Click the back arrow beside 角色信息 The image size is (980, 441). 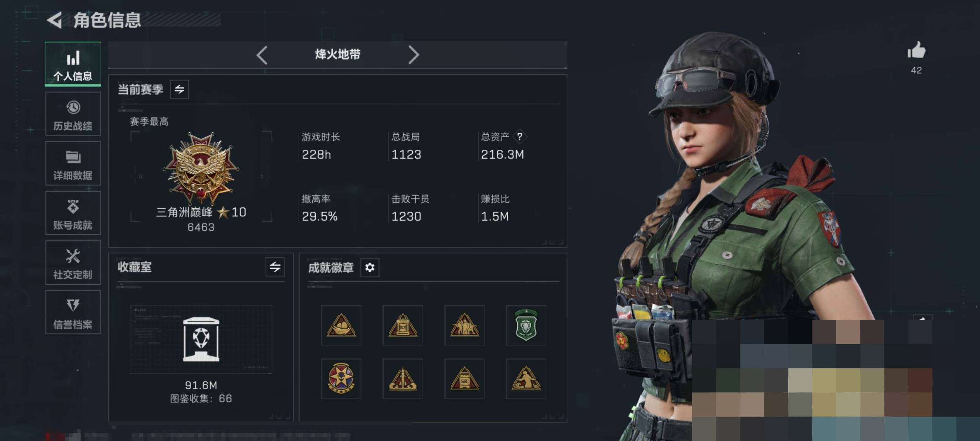coord(54,20)
